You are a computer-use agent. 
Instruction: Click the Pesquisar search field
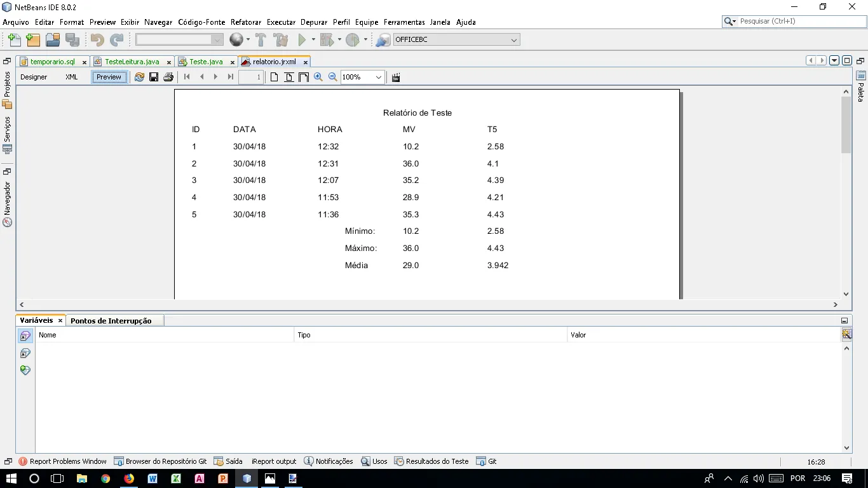pyautogui.click(x=799, y=22)
